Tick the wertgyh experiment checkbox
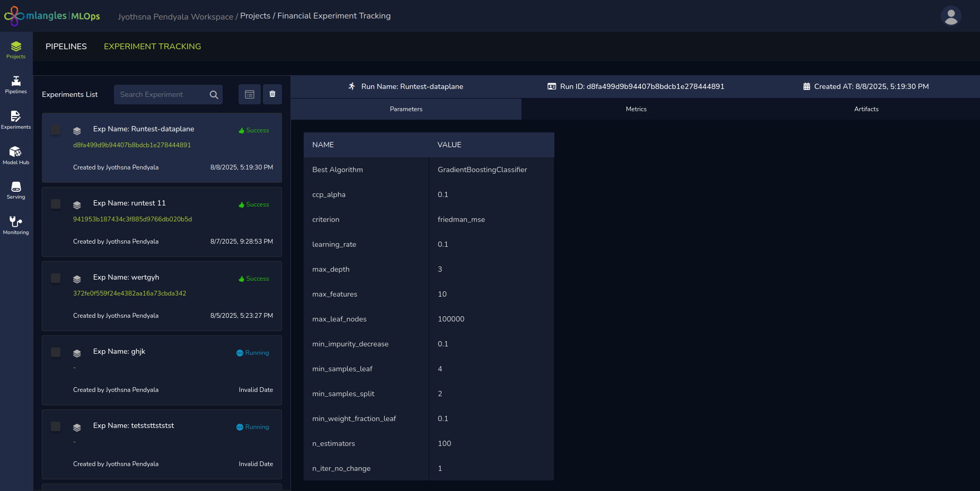 tap(56, 278)
